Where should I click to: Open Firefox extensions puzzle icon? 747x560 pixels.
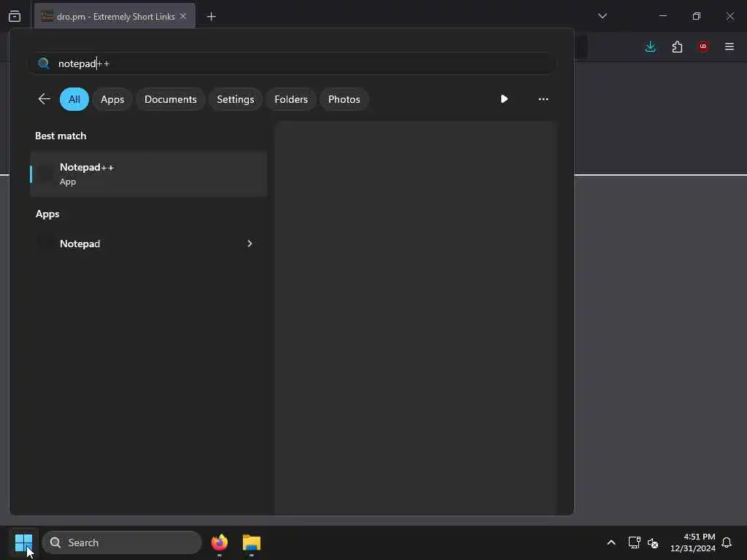tap(677, 47)
